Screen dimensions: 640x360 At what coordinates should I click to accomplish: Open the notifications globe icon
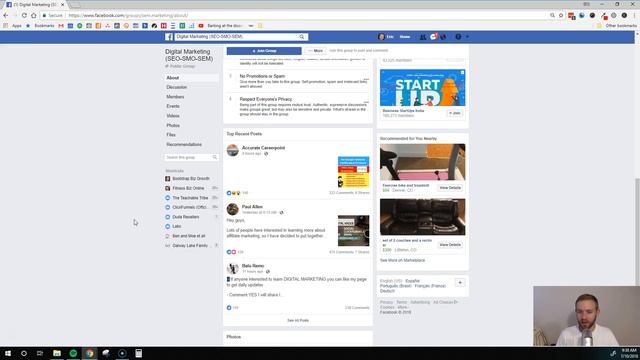(x=443, y=37)
